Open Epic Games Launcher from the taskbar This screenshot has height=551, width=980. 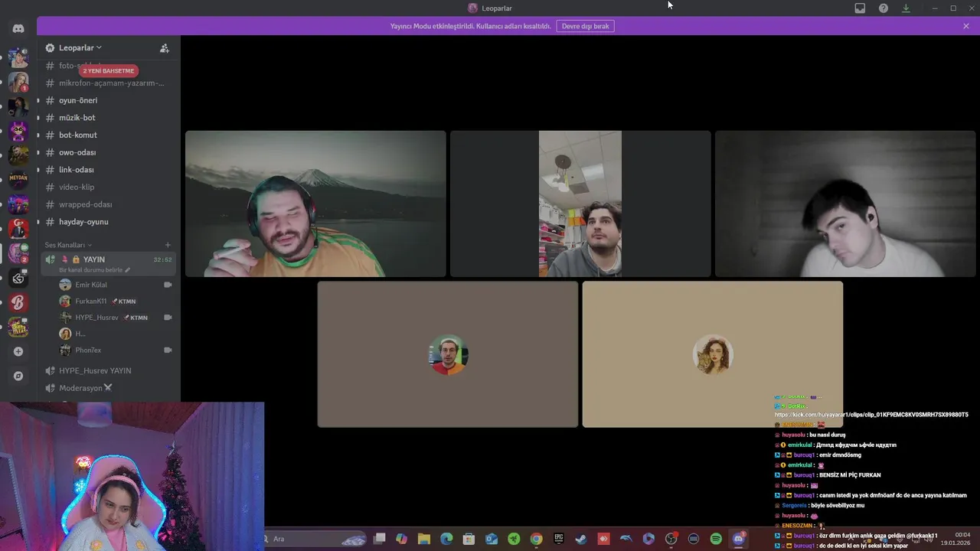559,539
